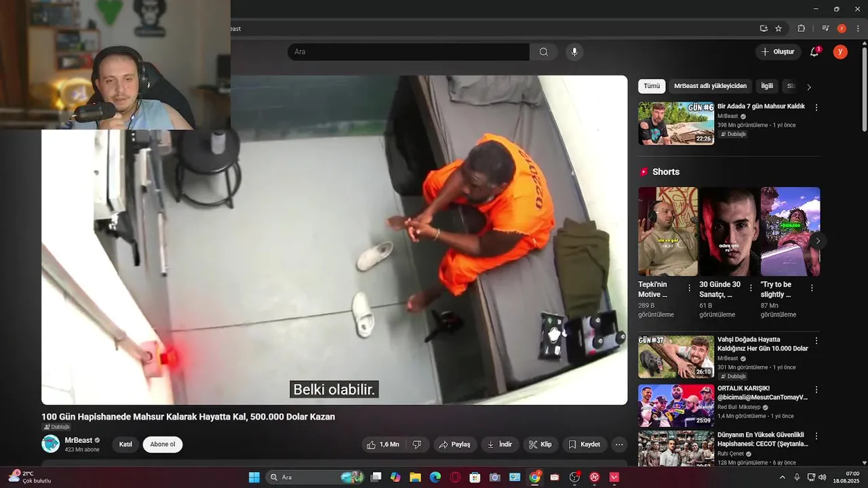Open options for "30 Günde 30 Sanatçı" short
Viewport: 868px width, 488px height.
click(751, 288)
